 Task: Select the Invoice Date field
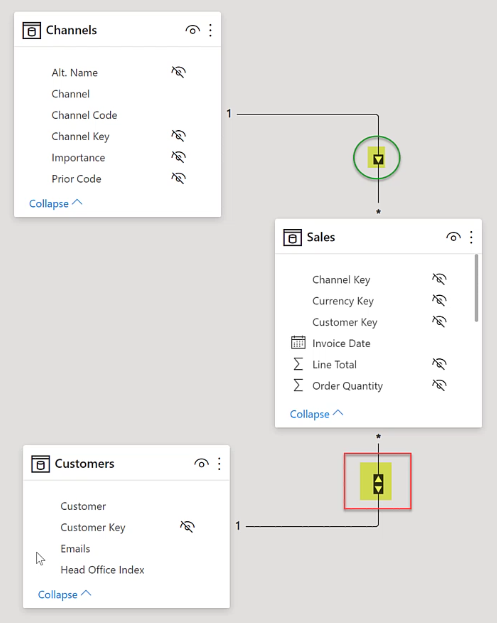[x=341, y=343]
